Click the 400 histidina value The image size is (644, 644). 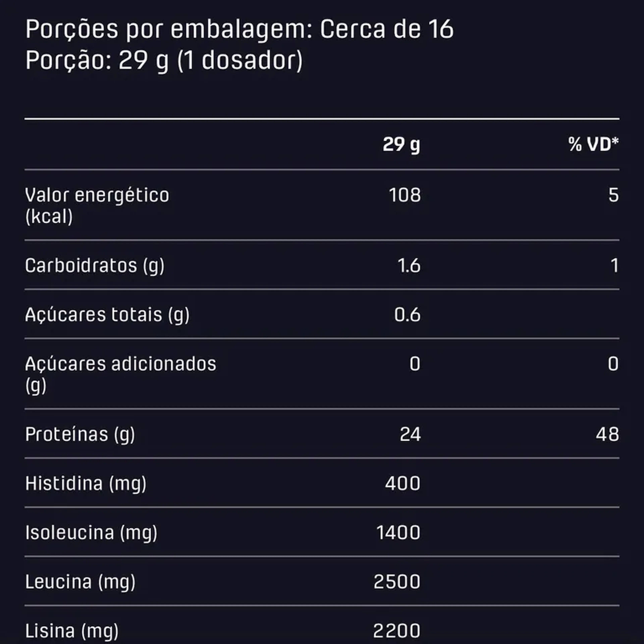[403, 483]
